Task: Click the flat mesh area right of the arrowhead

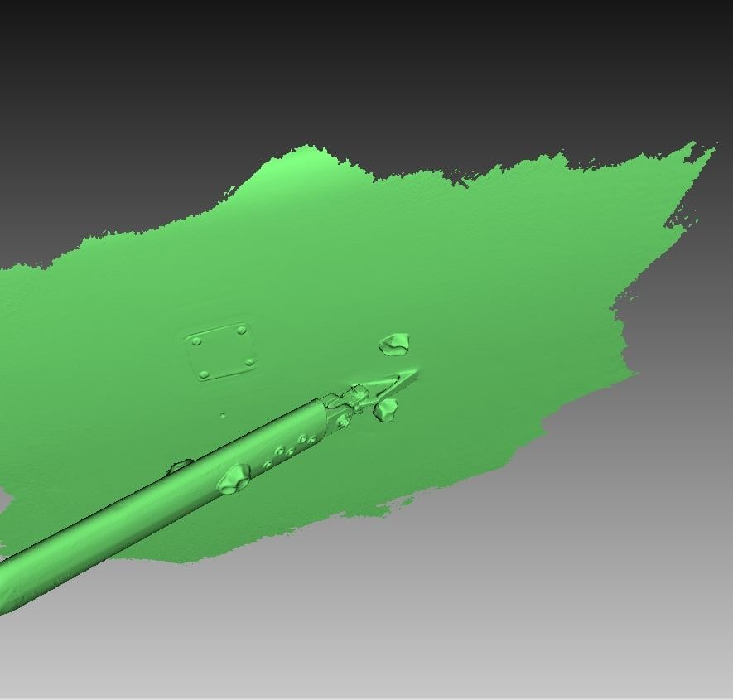Action: [x=514, y=373]
